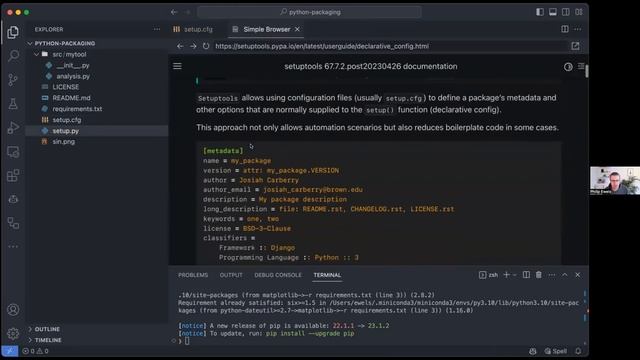This screenshot has height=360, width=640.
Task: Select the Simple Browser tab
Action: pyautogui.click(x=265, y=29)
